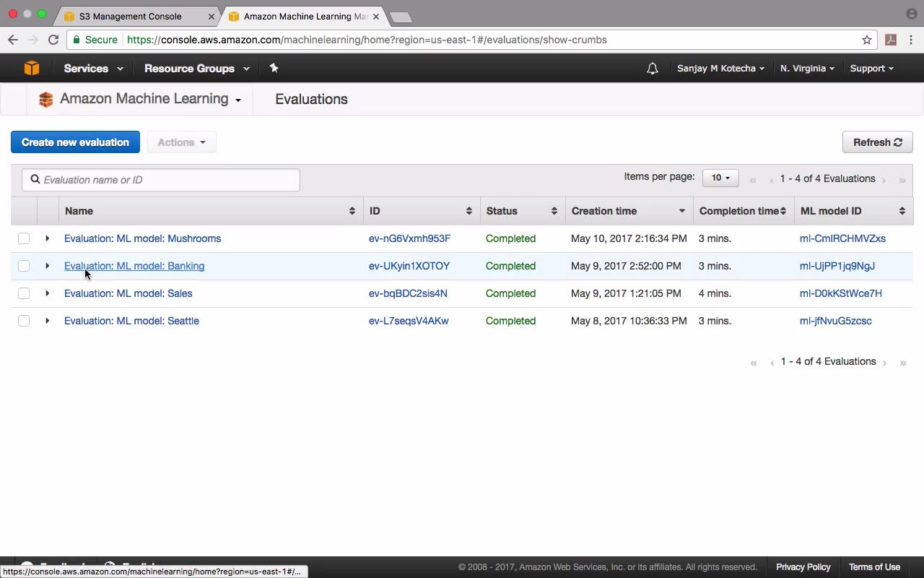Open the N. Virginia region dropdown
The image size is (924, 578).
[807, 69]
